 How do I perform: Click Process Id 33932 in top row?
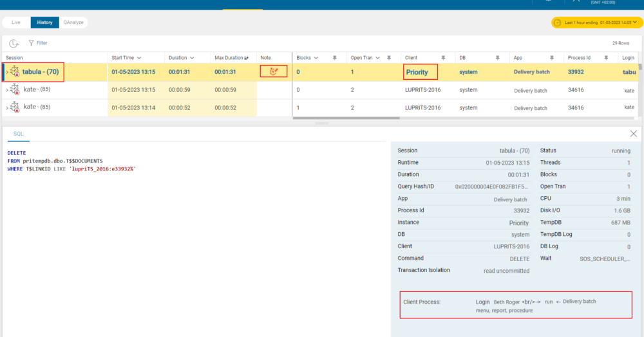coord(575,72)
